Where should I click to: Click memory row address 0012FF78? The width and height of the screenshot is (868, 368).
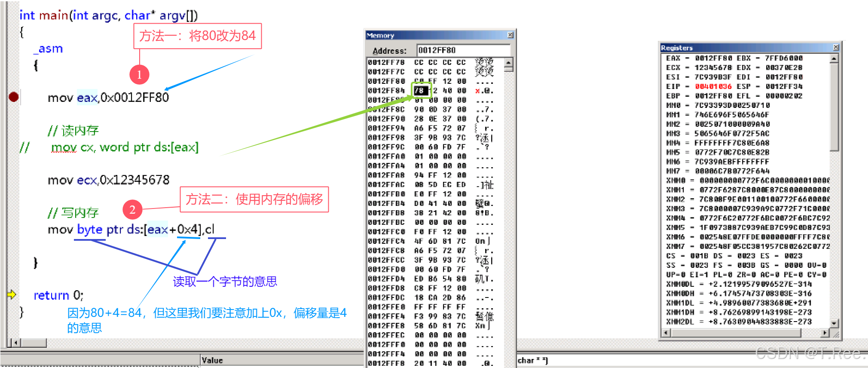point(386,62)
